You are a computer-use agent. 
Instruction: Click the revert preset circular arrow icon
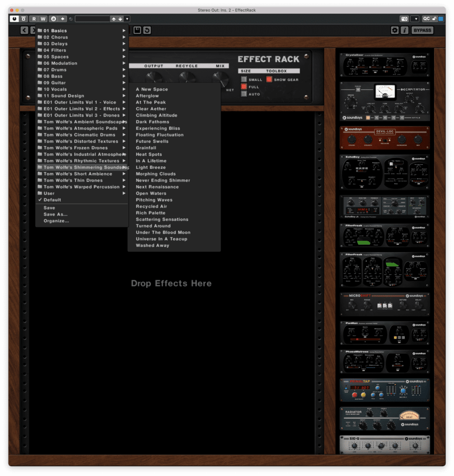coord(147,30)
